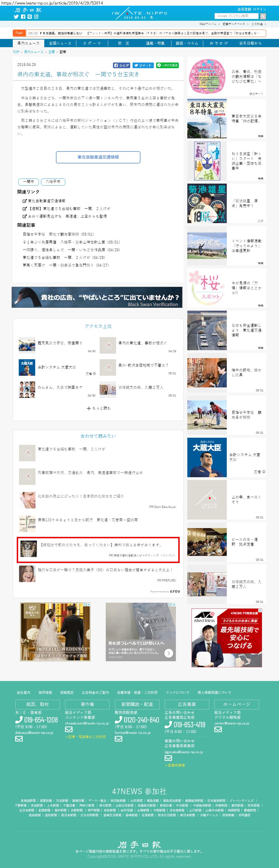Select the 一関市 tag

click(x=28, y=182)
